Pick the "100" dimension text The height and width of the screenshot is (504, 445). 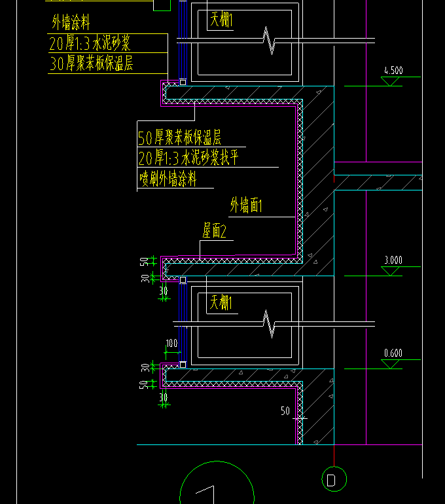click(x=171, y=343)
